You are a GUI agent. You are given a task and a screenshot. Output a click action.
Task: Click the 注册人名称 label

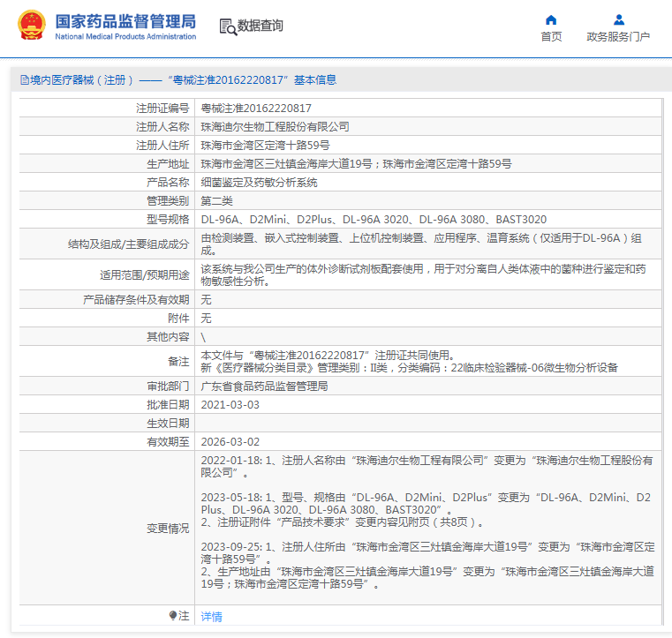tap(162, 127)
